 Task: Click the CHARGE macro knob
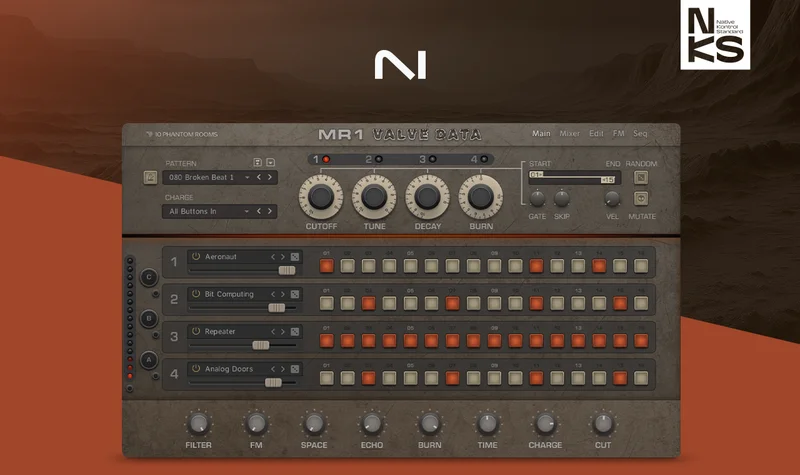545,423
